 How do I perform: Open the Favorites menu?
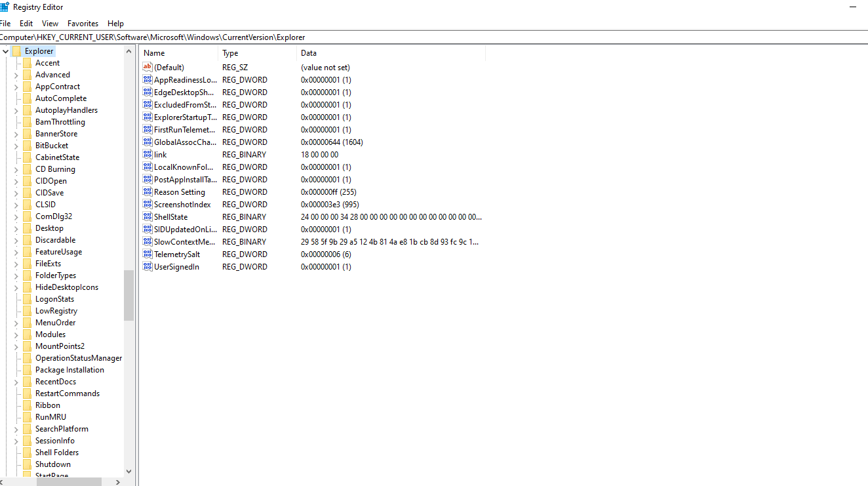83,24
